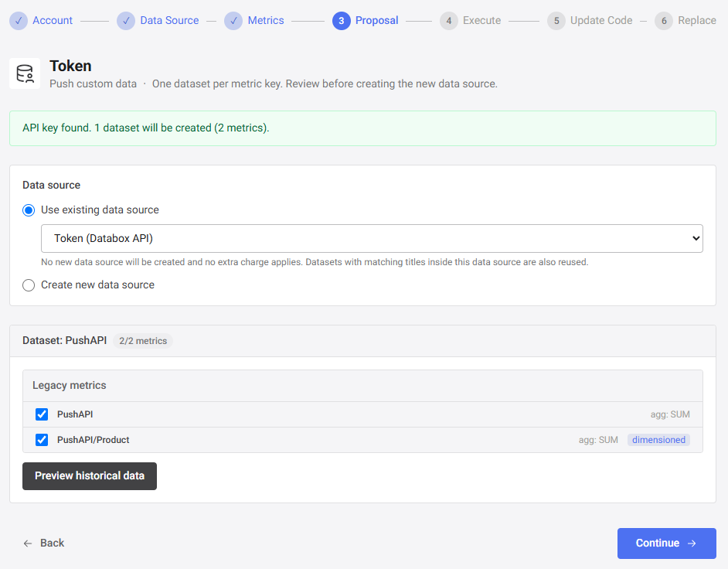Screen dimensions: 728x569
Task: Open the Token (Databox API) data source dropdown
Action: pos(372,238)
